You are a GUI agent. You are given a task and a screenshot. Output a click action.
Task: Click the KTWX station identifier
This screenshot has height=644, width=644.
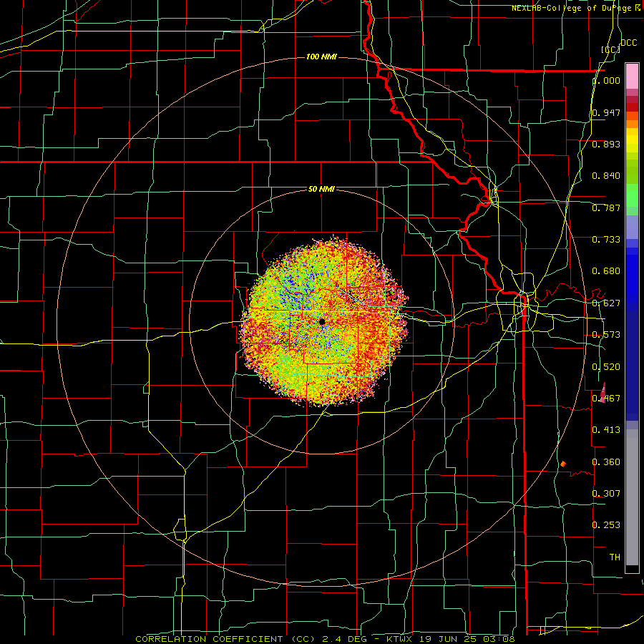click(399, 639)
